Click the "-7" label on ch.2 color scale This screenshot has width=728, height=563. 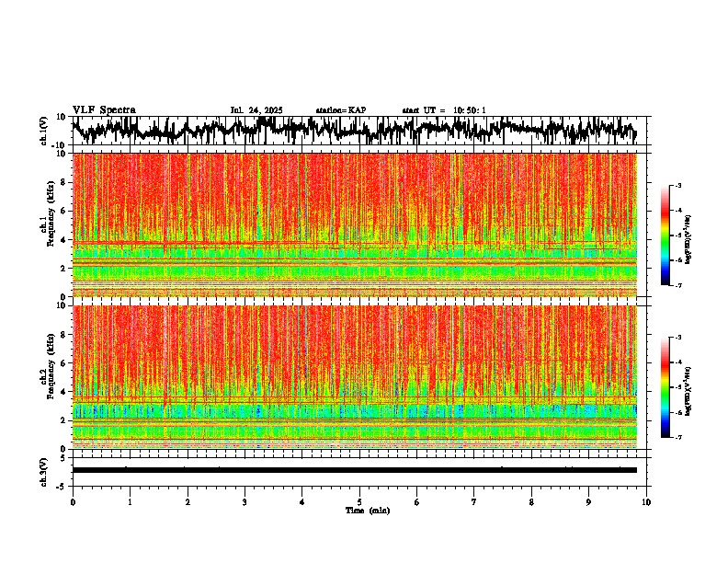pos(677,437)
